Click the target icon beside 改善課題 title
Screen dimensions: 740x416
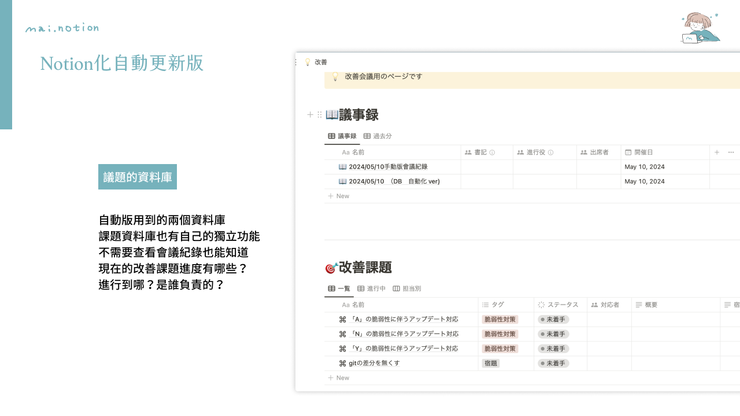(331, 268)
